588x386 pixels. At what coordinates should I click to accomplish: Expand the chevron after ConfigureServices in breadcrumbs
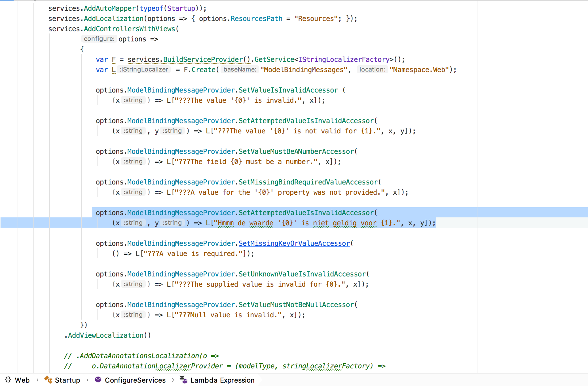[x=173, y=380]
